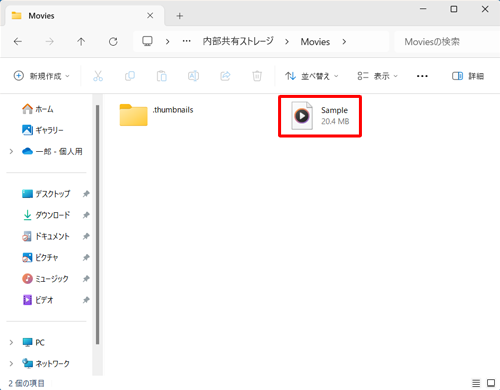Open the .thumbnails folder

point(156,115)
